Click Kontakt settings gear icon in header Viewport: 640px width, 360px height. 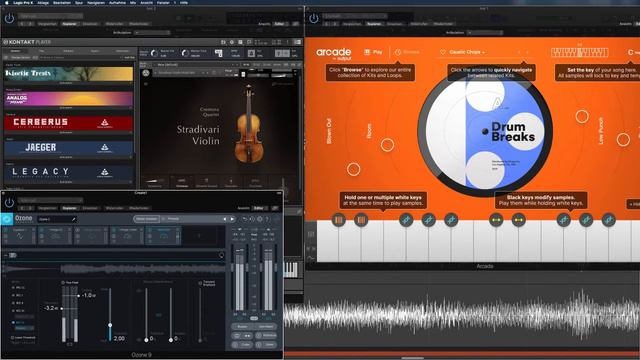click(232, 42)
